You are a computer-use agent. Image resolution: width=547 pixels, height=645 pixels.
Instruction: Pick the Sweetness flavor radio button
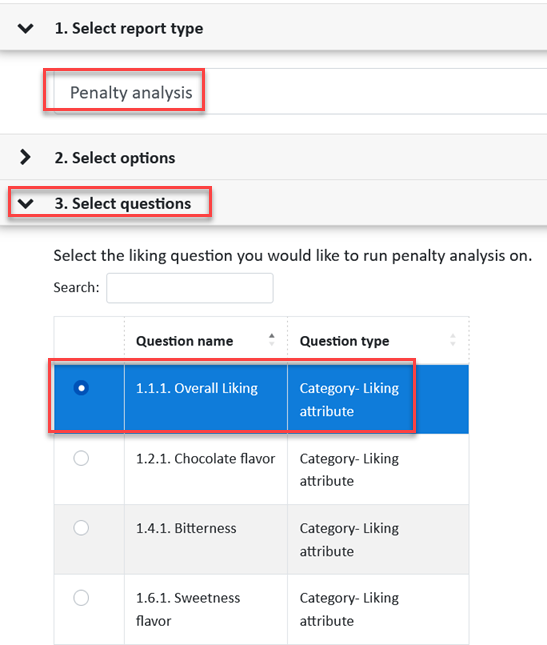tap(81, 597)
